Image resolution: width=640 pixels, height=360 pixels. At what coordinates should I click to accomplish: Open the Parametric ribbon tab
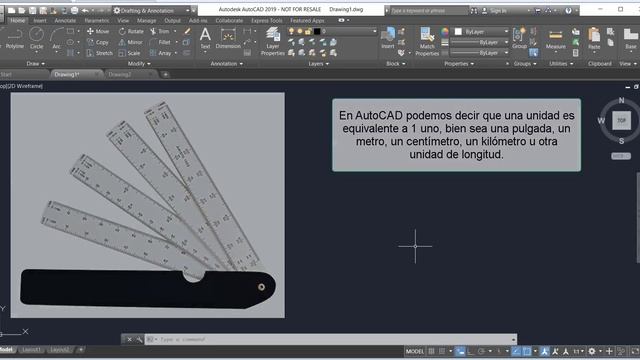97,20
